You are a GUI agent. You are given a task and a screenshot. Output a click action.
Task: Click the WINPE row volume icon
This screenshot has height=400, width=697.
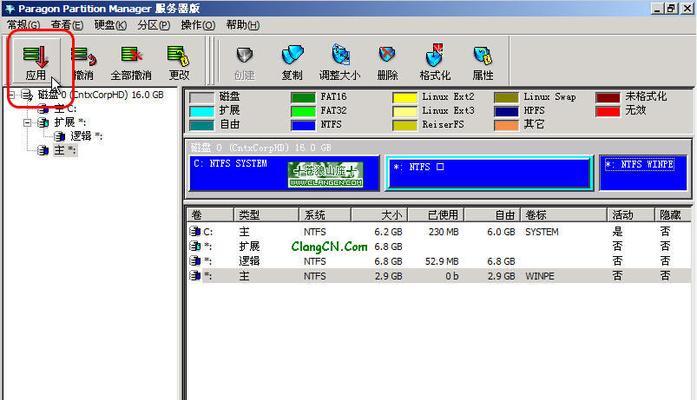coord(195,276)
